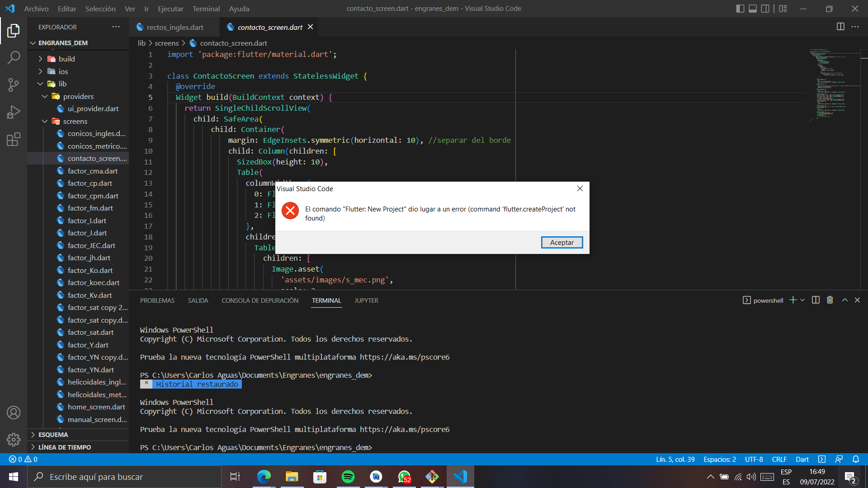Open editor more actions ellipsis
This screenshot has width=868, height=488.
[855, 27]
